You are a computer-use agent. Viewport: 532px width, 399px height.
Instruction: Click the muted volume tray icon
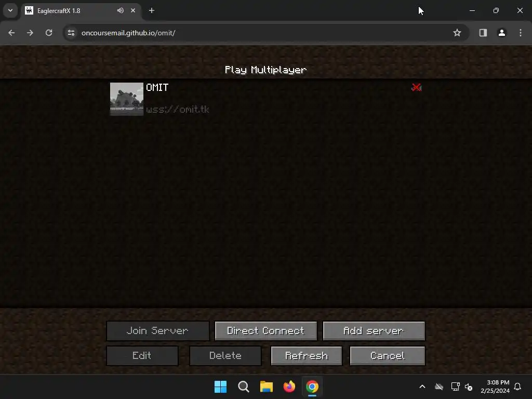click(x=469, y=387)
